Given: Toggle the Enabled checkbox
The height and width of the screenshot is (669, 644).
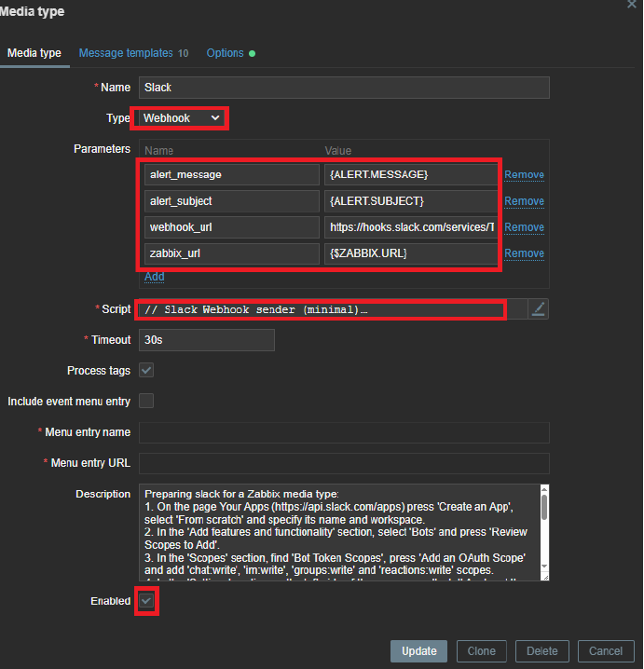Looking at the screenshot, I should 146,601.
